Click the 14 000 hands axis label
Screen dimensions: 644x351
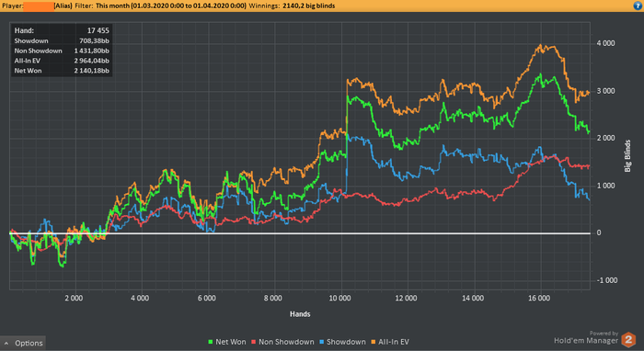click(x=473, y=298)
